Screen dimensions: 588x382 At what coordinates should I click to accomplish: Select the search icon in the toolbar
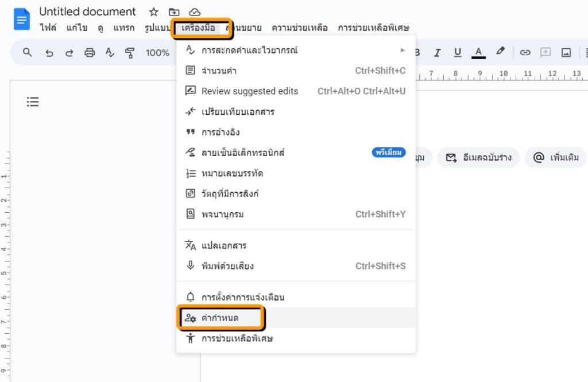pyautogui.click(x=27, y=52)
